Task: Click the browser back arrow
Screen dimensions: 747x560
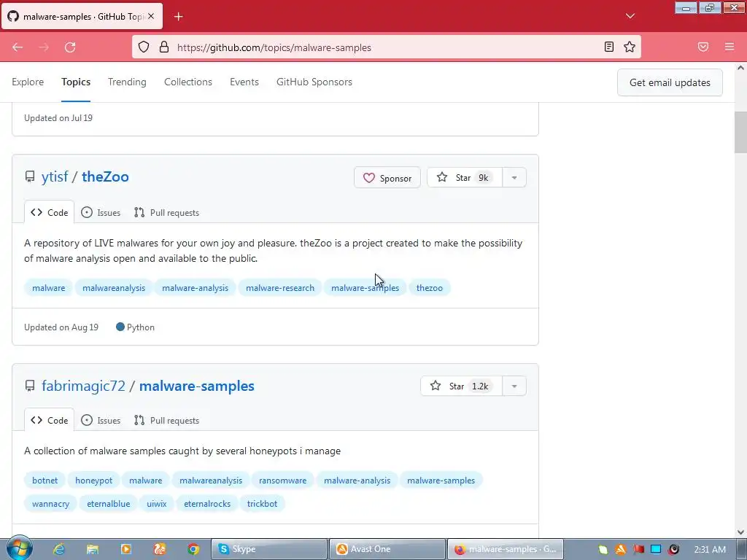Action: coord(18,47)
